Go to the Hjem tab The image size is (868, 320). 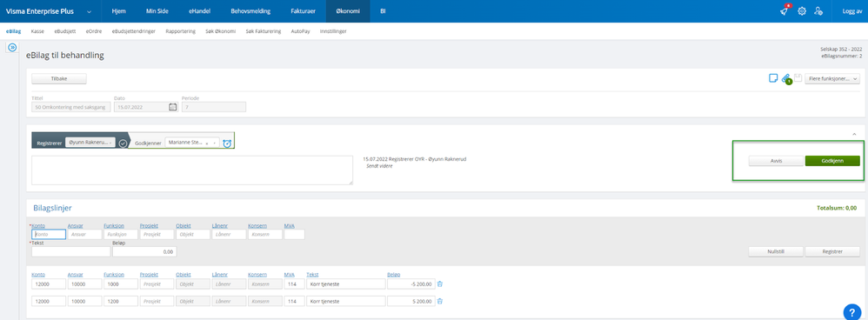click(x=118, y=11)
